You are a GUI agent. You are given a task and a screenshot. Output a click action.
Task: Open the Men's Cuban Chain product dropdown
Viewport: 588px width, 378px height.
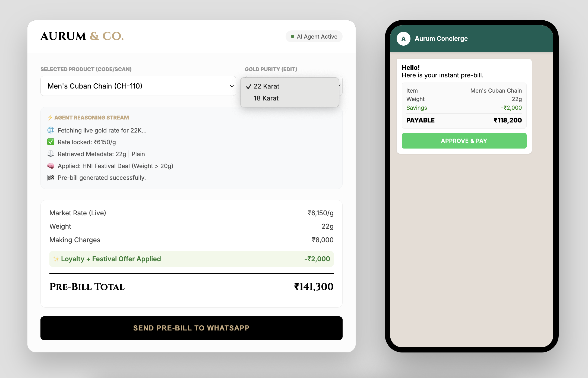click(x=138, y=86)
